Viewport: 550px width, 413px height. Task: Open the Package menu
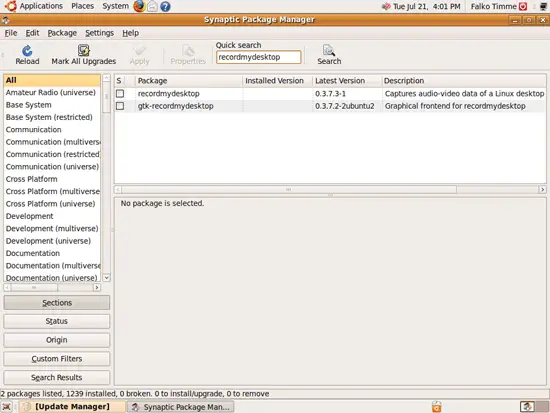coord(62,33)
